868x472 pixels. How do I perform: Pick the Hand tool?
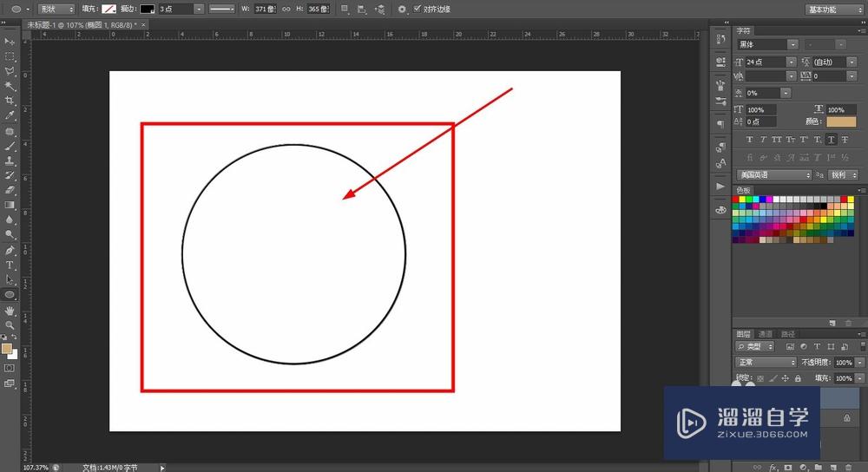tap(10, 310)
